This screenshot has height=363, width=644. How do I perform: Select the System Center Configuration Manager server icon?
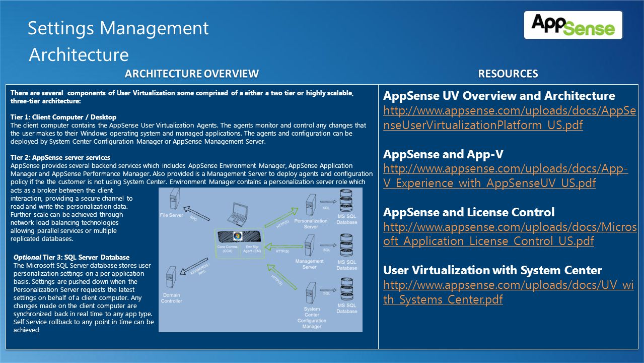[311, 292]
